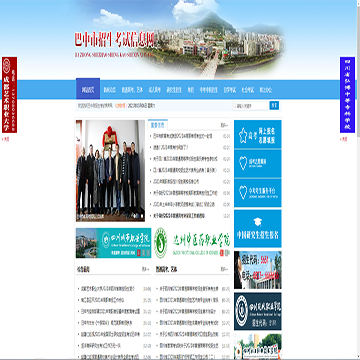Viewport: 360px width, 360px height.
Task: Click the green 达州中医药职业学院 logo banner
Action: (x=192, y=243)
